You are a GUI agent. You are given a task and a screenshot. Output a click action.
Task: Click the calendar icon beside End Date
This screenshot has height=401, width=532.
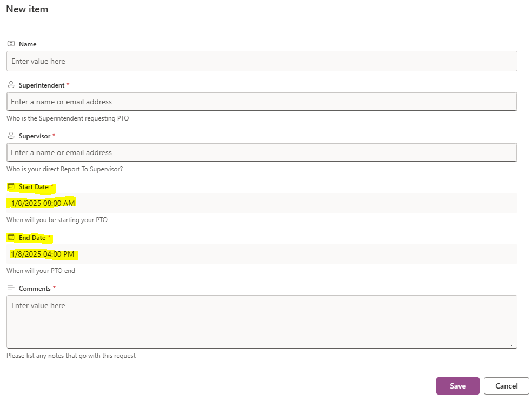point(11,237)
